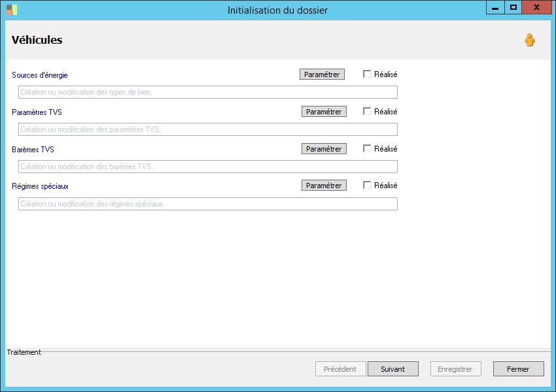The image size is (556, 392).
Task: Click the orange user figure icon
Action: click(530, 40)
